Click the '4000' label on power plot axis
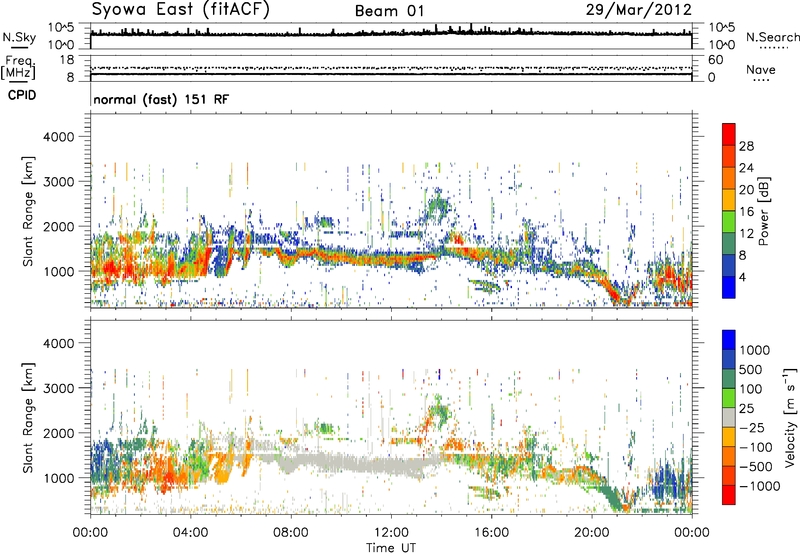The image size is (800, 554). tap(58, 137)
